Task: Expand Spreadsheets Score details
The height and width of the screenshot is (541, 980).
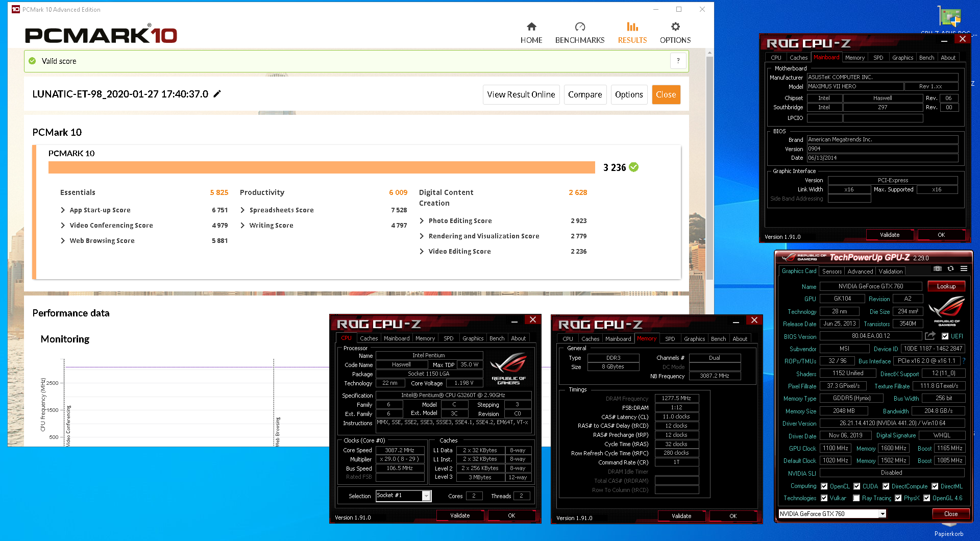Action: (242, 210)
